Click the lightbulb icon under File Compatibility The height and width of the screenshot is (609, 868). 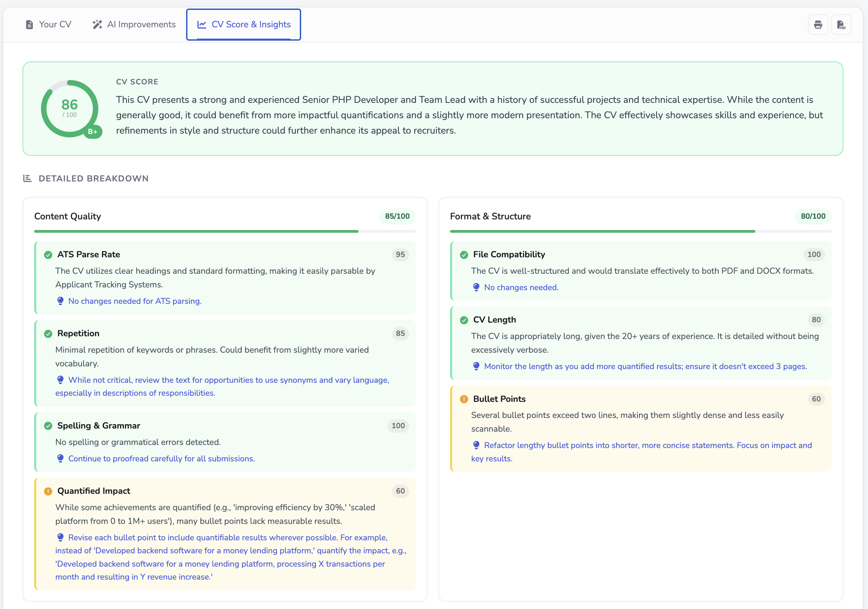coord(476,287)
